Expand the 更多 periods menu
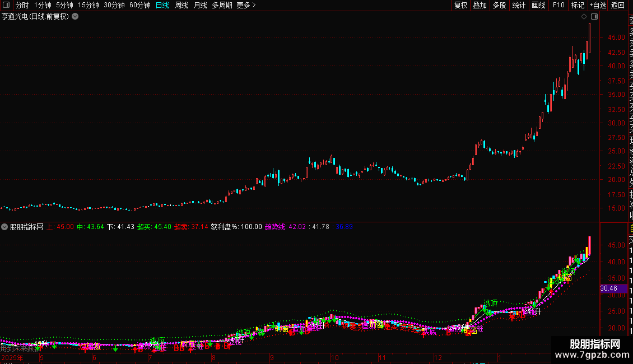This screenshot has width=633, height=364. (246, 5)
